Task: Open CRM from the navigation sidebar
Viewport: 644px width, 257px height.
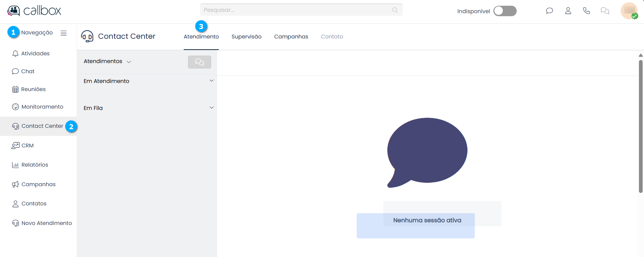Action: tap(27, 146)
